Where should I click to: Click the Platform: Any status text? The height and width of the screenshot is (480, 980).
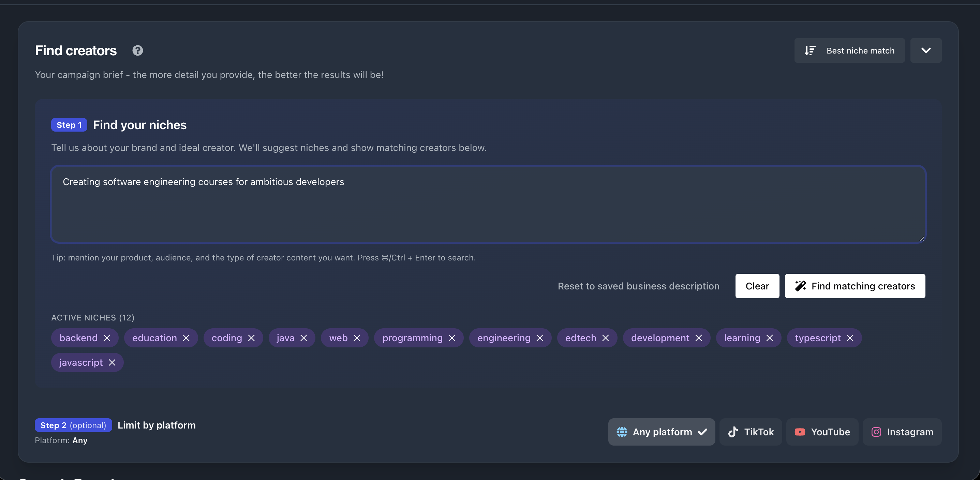point(61,440)
